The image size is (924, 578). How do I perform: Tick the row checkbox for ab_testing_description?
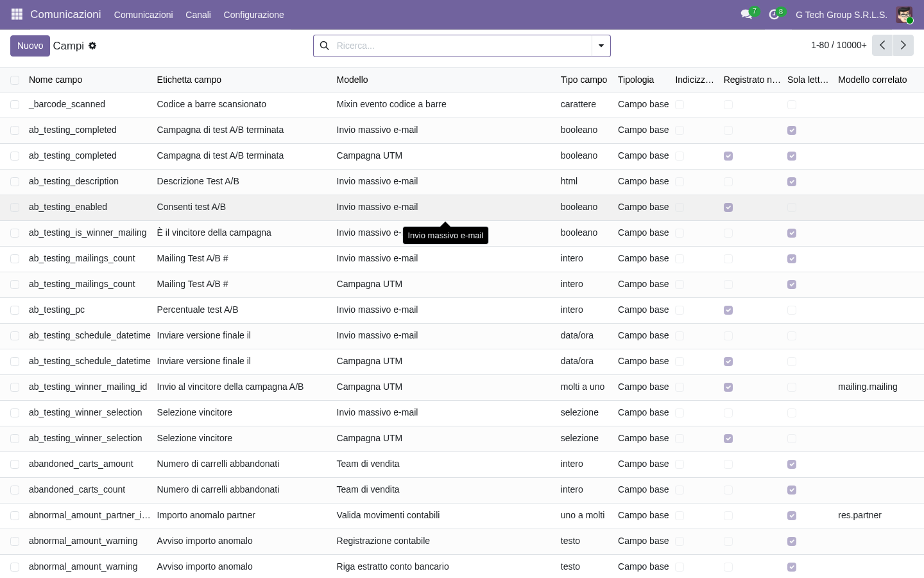point(15,181)
